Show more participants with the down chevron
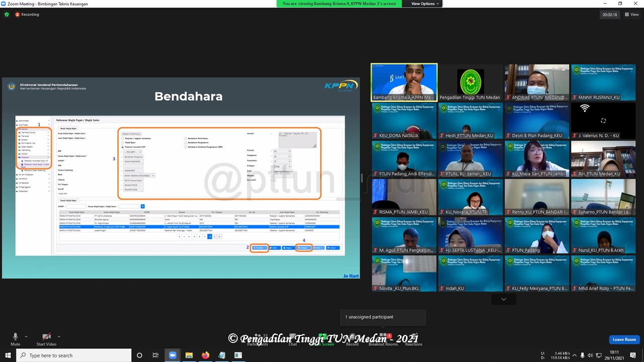 point(504,299)
